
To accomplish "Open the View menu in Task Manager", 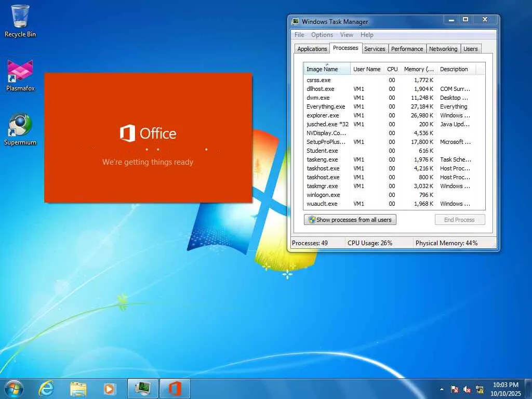I will pyautogui.click(x=347, y=35).
